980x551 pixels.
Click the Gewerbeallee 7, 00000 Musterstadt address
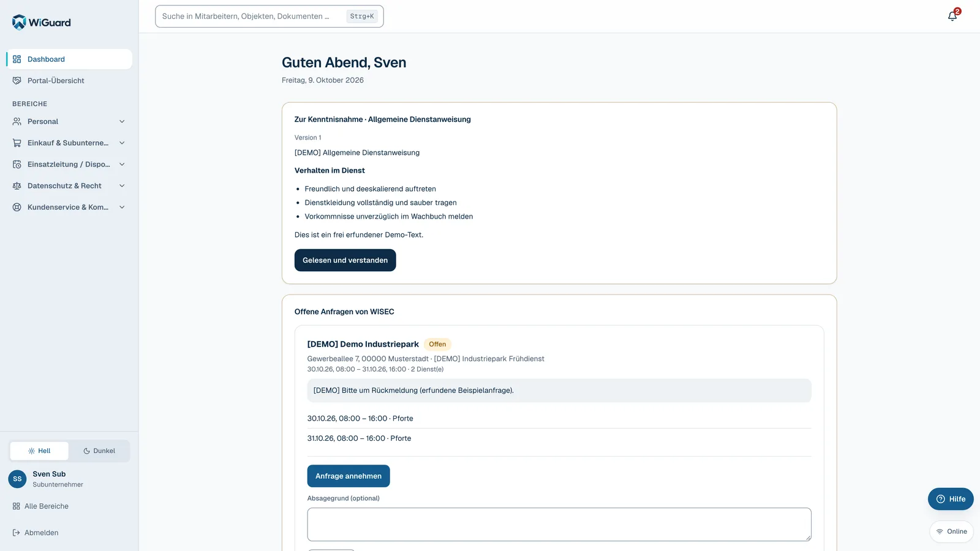coord(368,359)
